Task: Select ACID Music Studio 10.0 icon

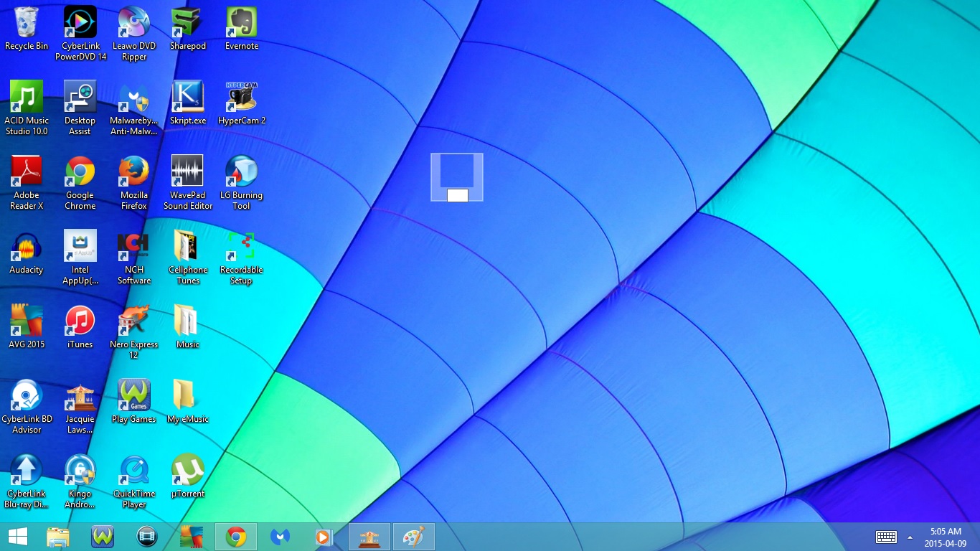Action: 27,108
